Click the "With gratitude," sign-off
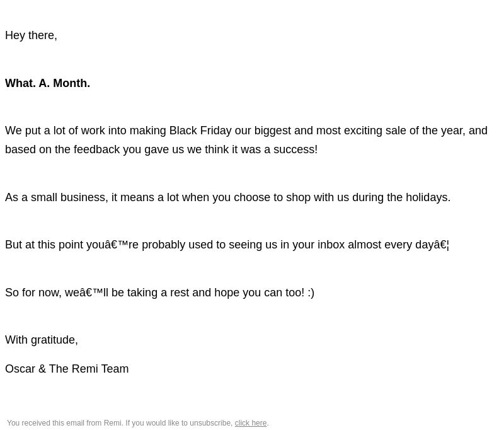The image size is (504, 430). 42,340
